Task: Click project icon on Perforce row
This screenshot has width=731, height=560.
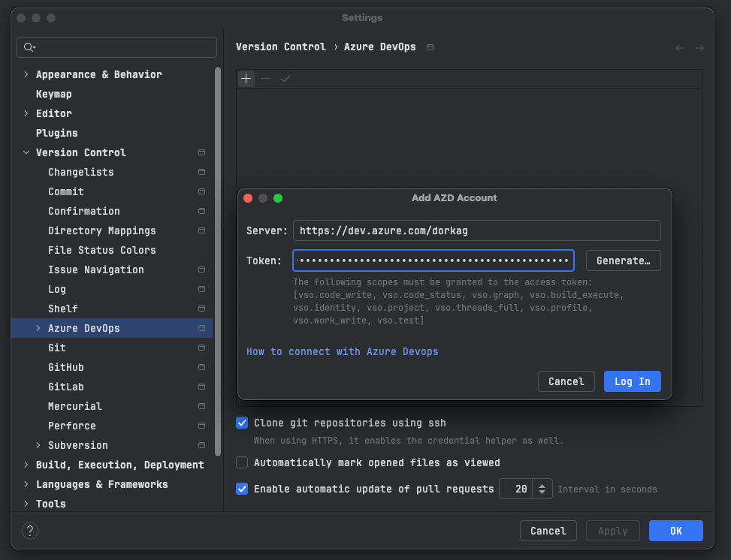Action: [x=201, y=426]
